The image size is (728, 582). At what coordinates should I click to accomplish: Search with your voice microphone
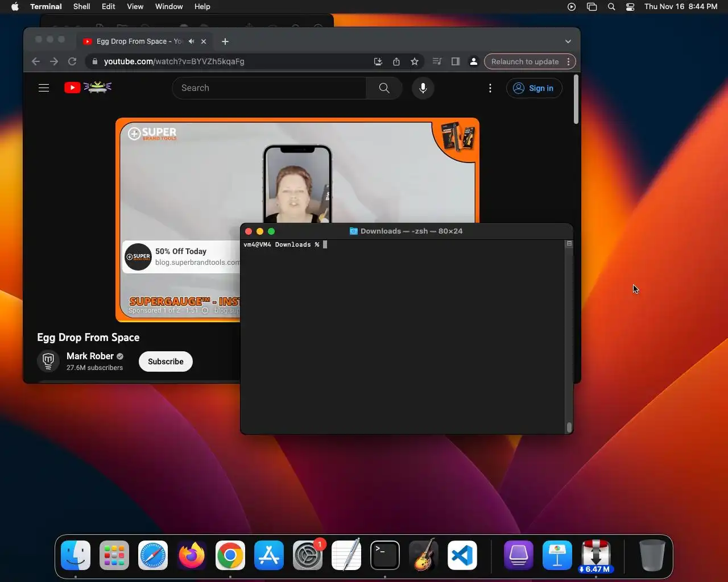pyautogui.click(x=423, y=88)
